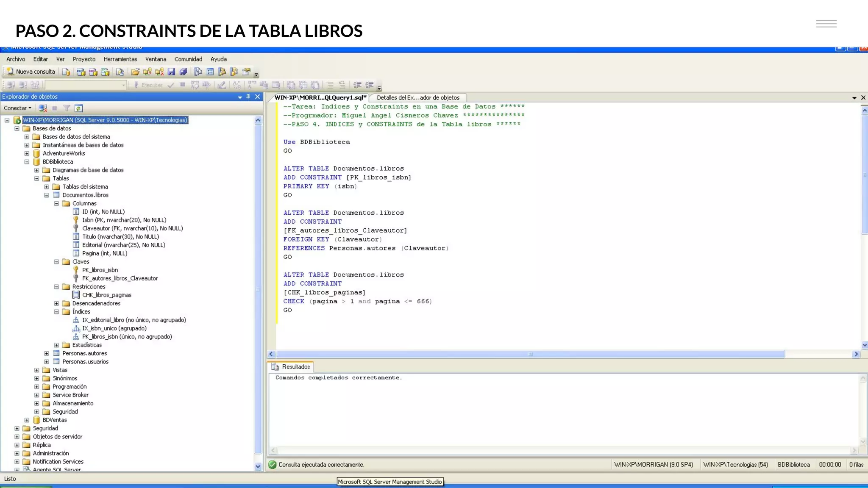
Task: Click the Summary page toolbar icon
Action: pyautogui.click(x=210, y=72)
